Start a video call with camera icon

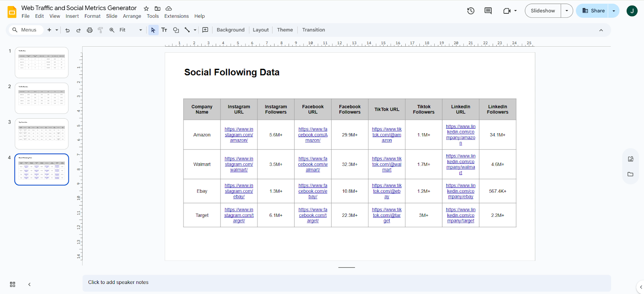[x=507, y=11]
